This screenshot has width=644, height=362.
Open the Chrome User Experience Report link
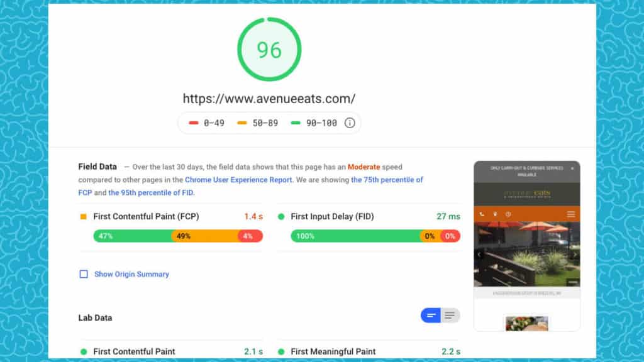pos(238,180)
